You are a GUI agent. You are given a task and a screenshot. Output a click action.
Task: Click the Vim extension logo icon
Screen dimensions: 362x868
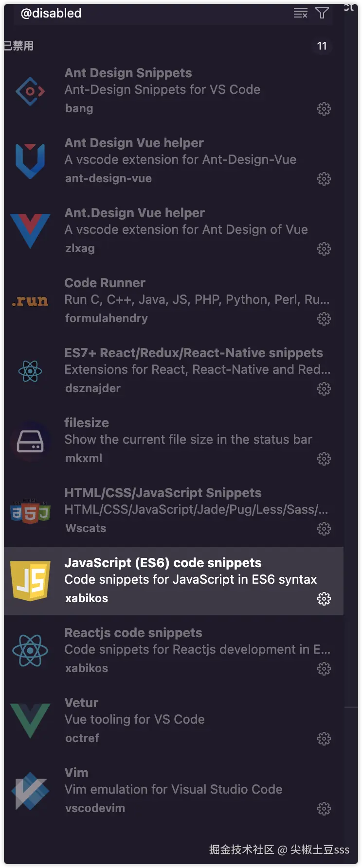click(x=30, y=791)
